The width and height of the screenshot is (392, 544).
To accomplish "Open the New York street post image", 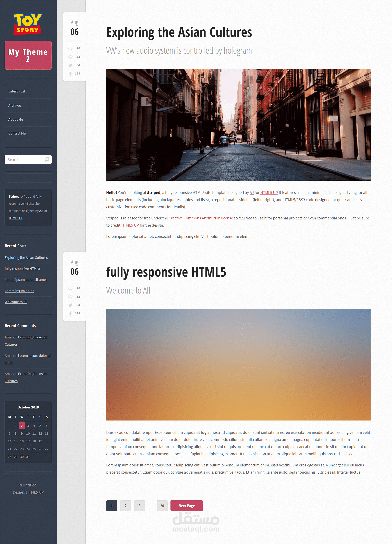I will click(x=238, y=125).
